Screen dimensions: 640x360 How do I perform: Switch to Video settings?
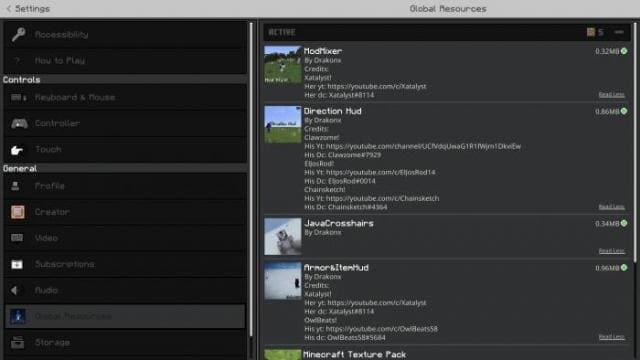click(125, 238)
